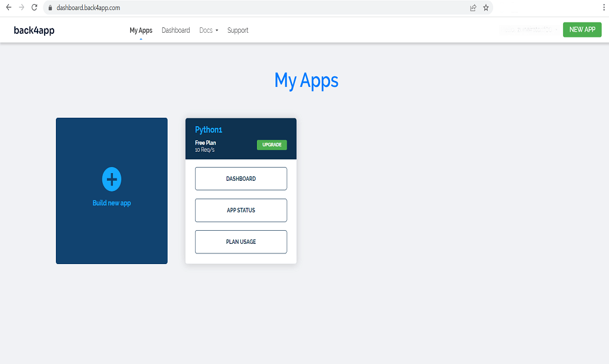Reload the page with the refresh icon

click(34, 7)
